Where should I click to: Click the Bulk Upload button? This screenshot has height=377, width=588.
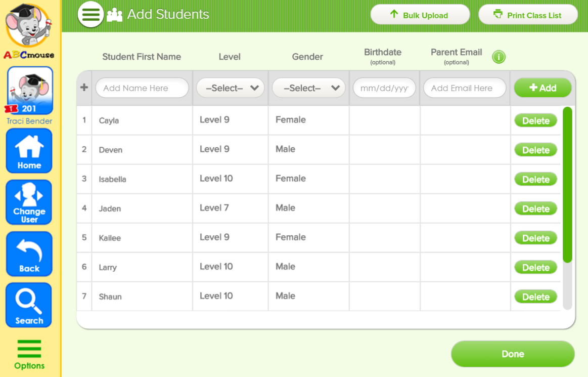point(420,15)
